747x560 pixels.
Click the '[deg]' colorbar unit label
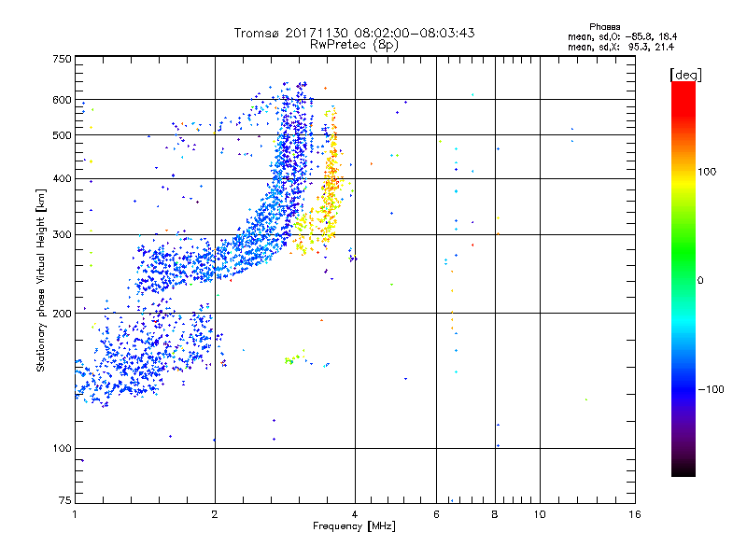tap(685, 75)
